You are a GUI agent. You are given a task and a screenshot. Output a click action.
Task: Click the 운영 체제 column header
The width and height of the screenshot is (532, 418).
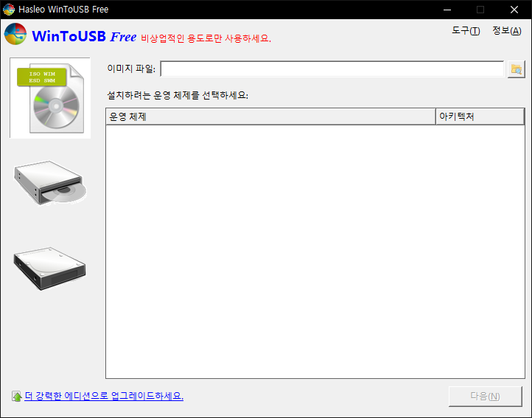tap(270, 116)
